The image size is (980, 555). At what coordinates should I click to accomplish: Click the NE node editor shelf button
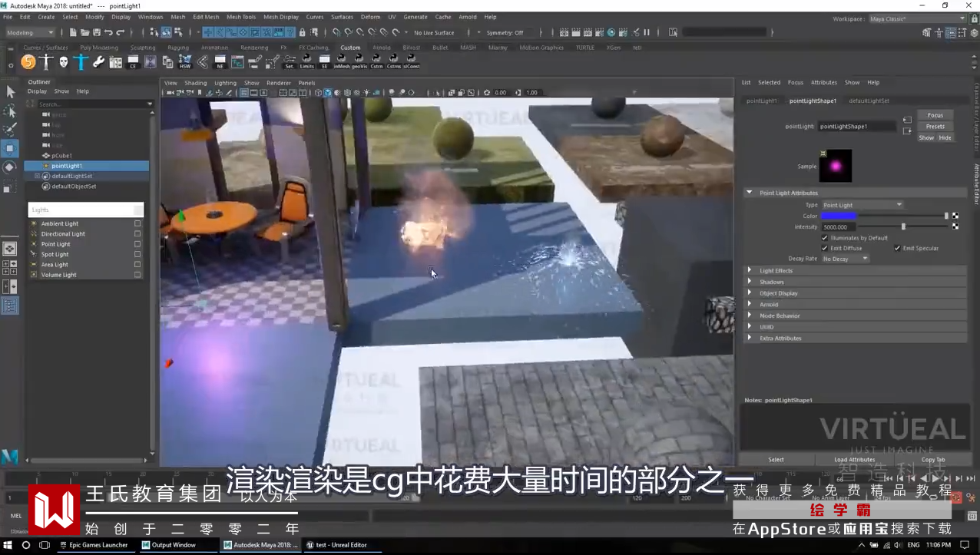tap(220, 62)
